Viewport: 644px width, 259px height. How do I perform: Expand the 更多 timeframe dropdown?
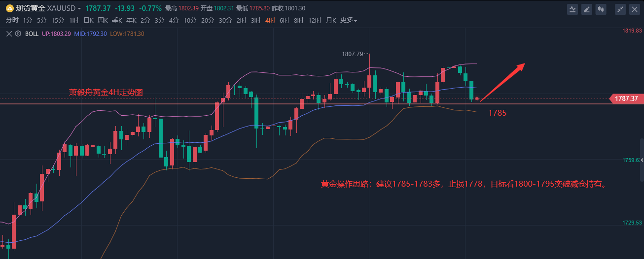click(348, 20)
